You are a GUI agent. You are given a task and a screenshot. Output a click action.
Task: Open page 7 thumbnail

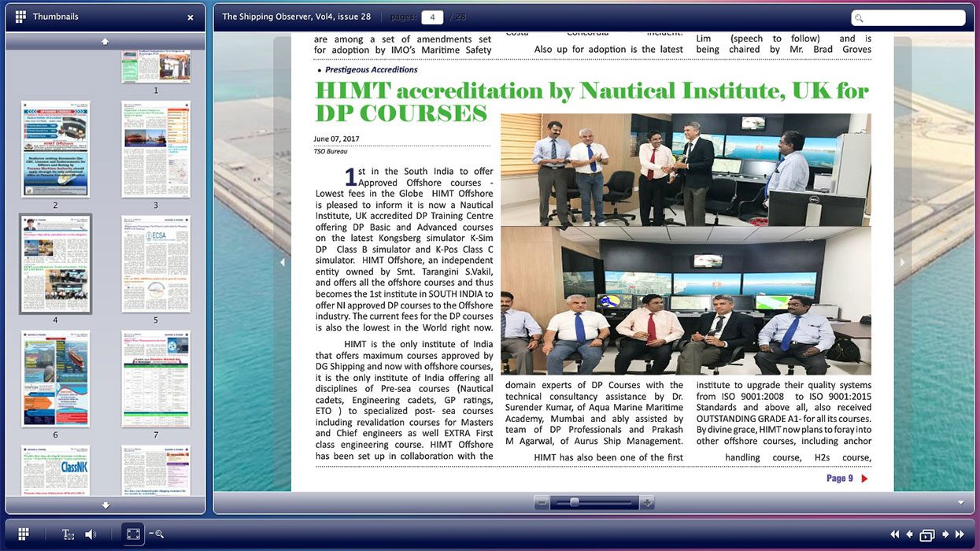tap(156, 379)
